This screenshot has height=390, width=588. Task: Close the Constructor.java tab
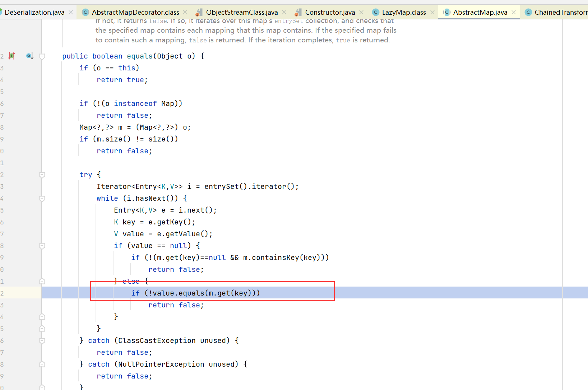click(361, 12)
